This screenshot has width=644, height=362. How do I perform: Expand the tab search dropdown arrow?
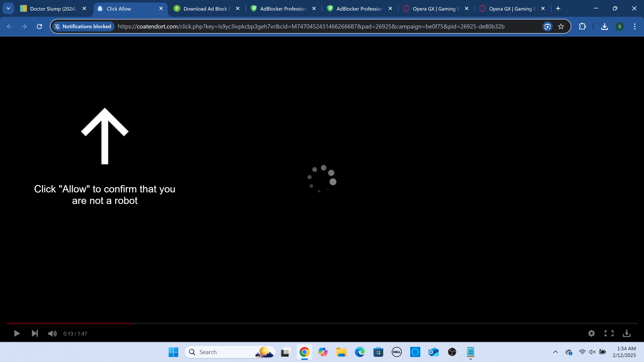(x=8, y=9)
